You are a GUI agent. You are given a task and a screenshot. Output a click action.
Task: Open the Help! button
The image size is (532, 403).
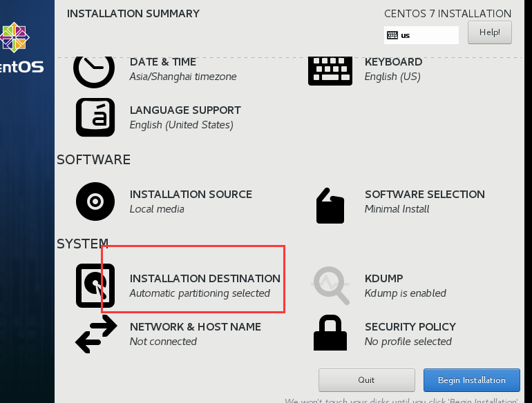(490, 32)
